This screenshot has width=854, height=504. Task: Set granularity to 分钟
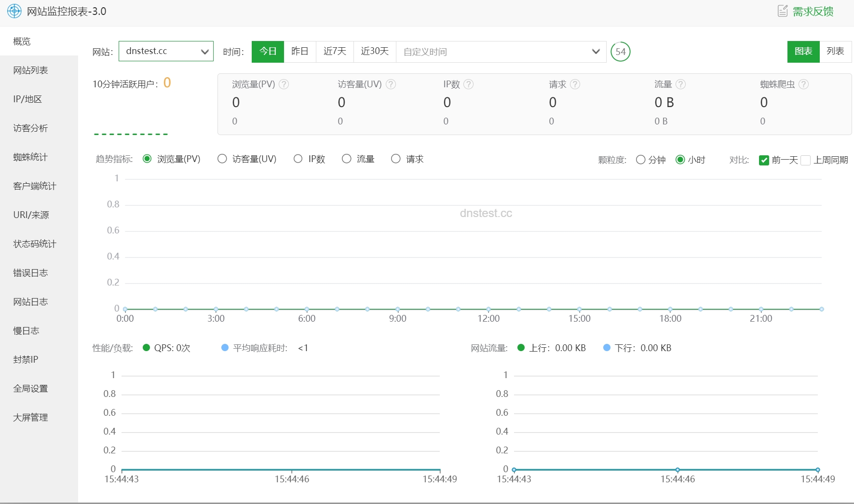point(640,160)
